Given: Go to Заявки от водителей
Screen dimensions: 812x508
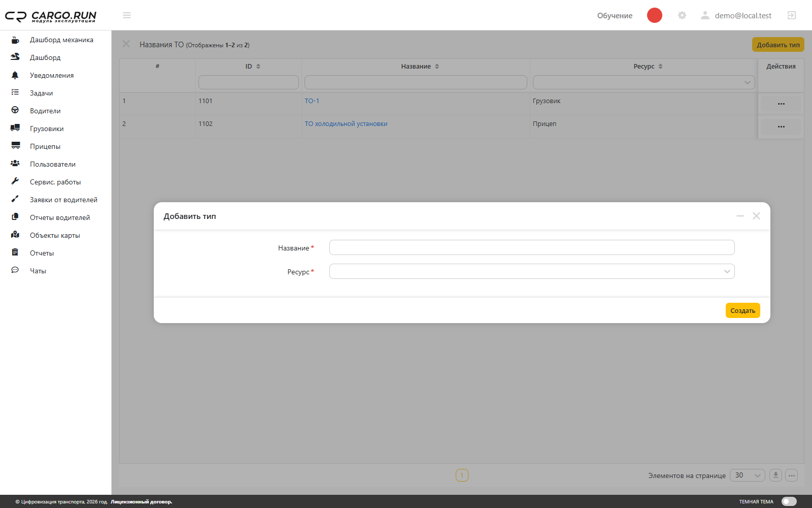Looking at the screenshot, I should [63, 200].
